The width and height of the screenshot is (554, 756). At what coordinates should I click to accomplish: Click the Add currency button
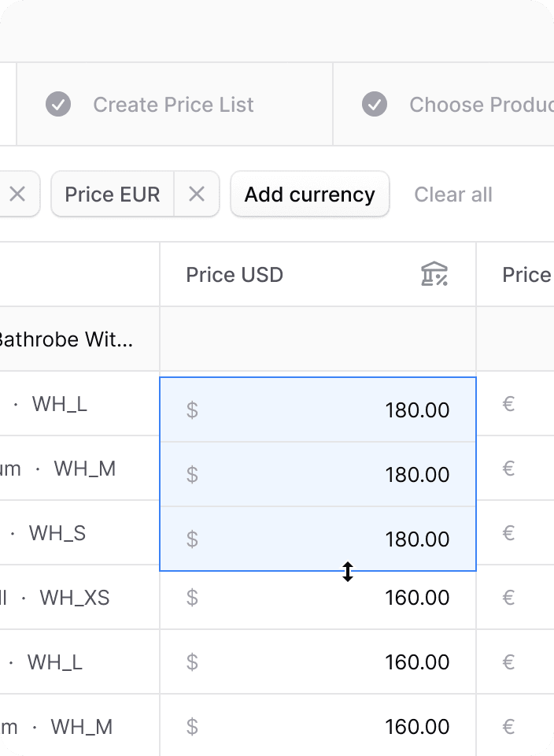click(x=310, y=195)
